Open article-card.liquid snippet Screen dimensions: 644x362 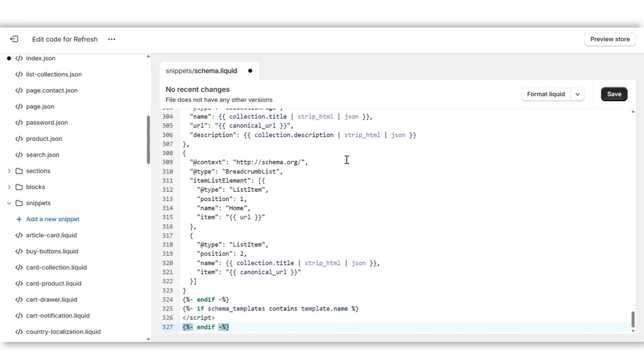point(52,235)
